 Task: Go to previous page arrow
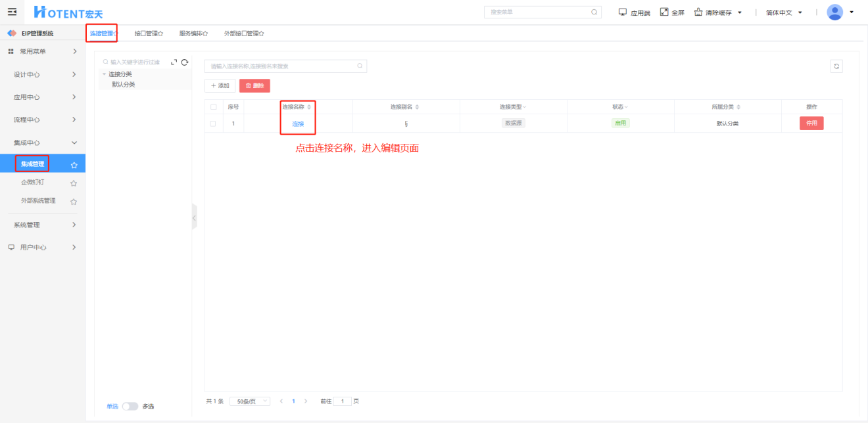pyautogui.click(x=281, y=401)
